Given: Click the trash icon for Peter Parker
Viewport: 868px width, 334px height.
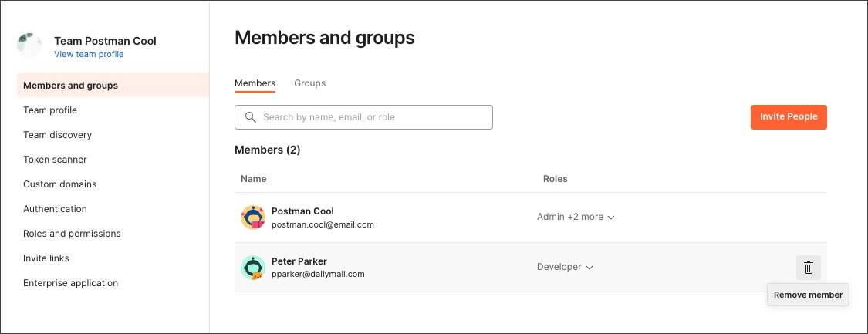Looking at the screenshot, I should [x=809, y=268].
